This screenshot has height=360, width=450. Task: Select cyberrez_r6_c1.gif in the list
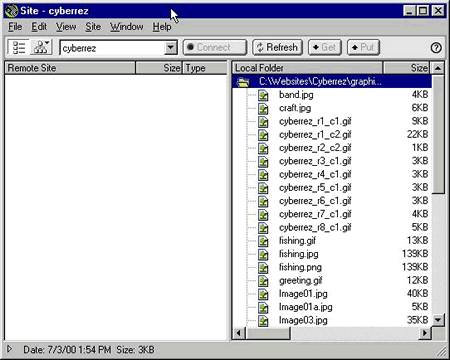(315, 201)
